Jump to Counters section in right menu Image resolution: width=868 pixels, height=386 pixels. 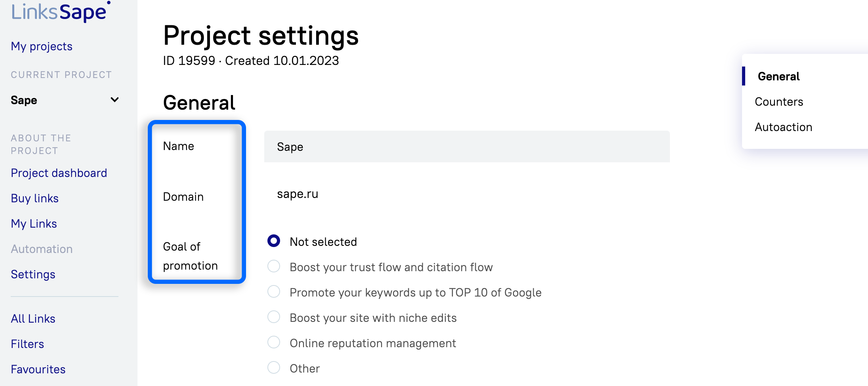click(779, 102)
